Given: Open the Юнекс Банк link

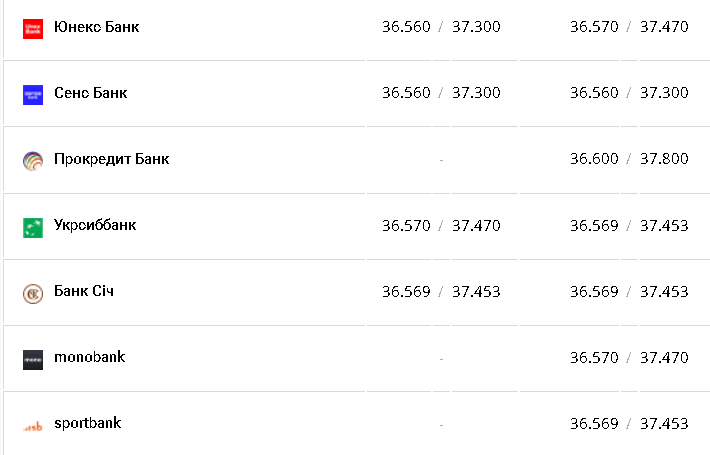Looking at the screenshot, I should tap(96, 27).
